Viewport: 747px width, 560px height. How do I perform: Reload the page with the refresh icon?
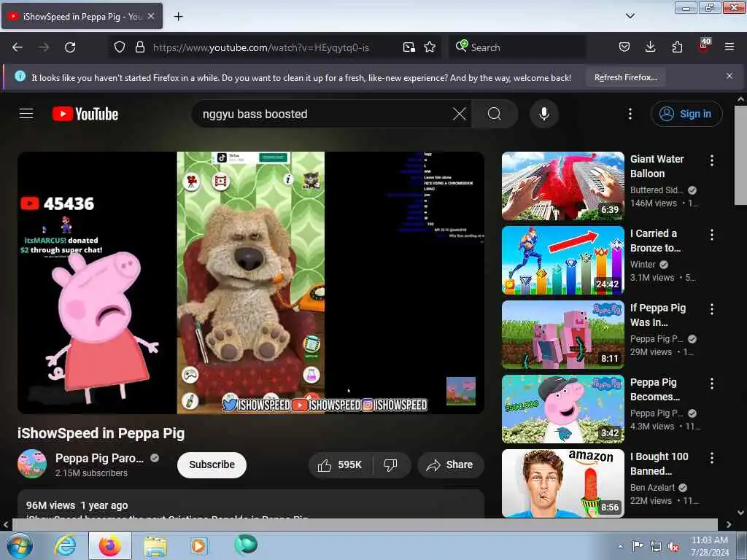pos(70,47)
